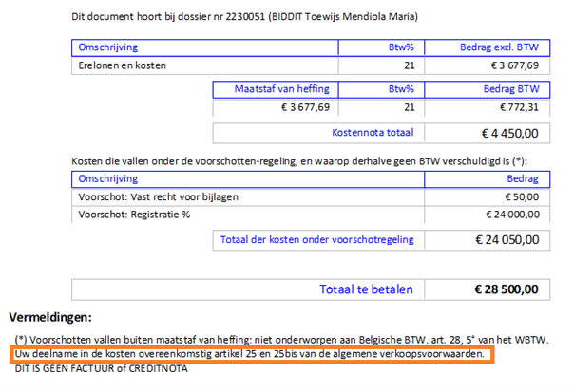Click the amount '€ 4 450,00' in Kostennota totaal
Image resolution: width=574 pixels, height=392 pixels.
509,134
